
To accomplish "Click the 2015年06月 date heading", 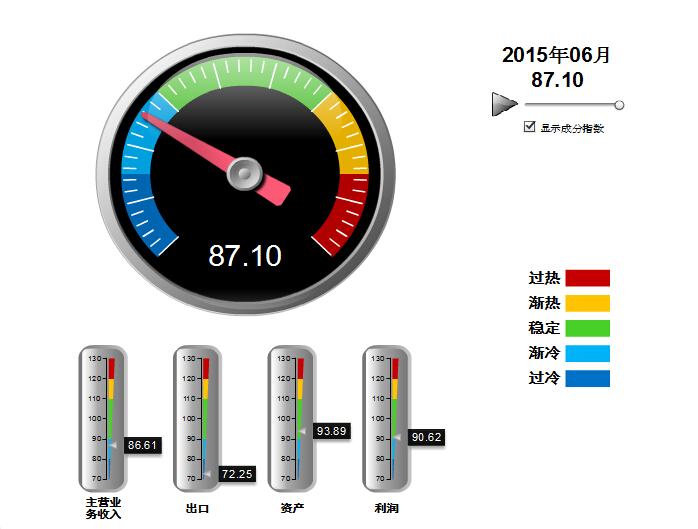I will (x=556, y=55).
